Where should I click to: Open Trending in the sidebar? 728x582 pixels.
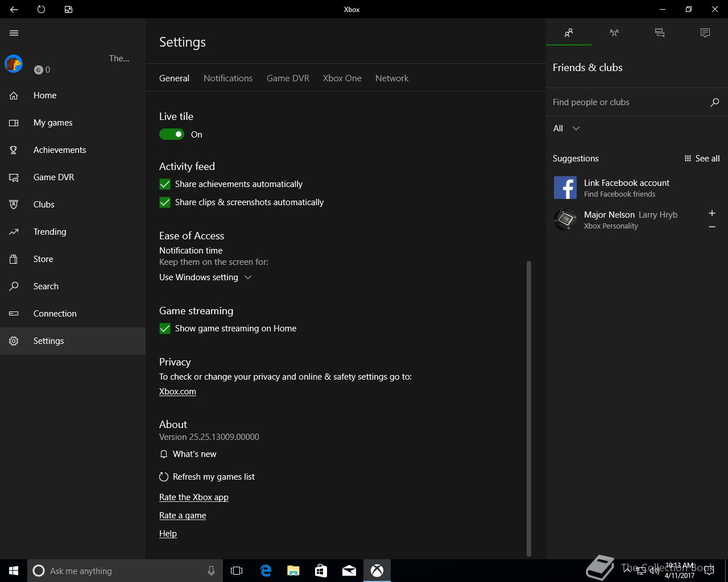click(73, 232)
